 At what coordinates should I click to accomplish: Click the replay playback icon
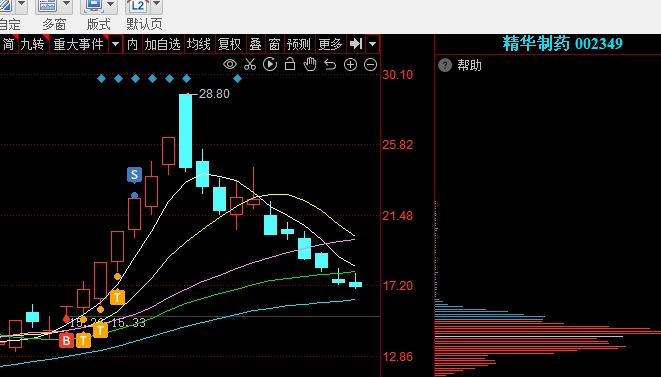click(270, 65)
